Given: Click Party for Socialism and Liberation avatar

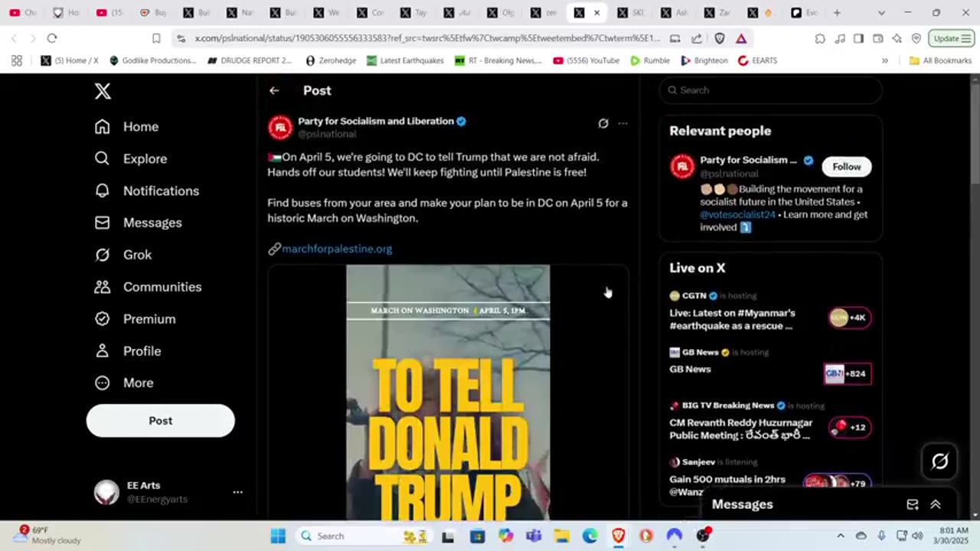Looking at the screenshot, I should [x=280, y=127].
